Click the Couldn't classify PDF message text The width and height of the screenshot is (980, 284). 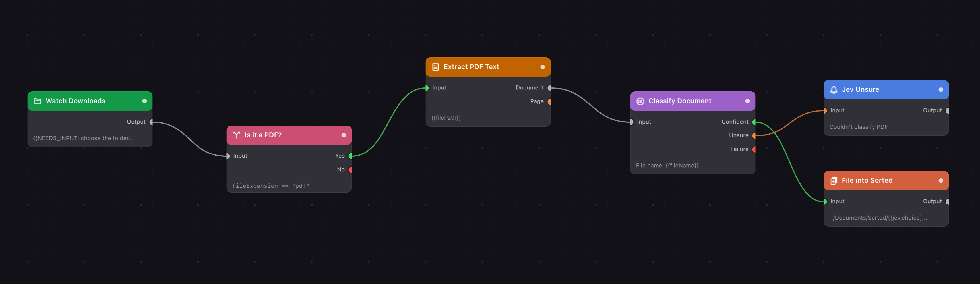pos(858,127)
